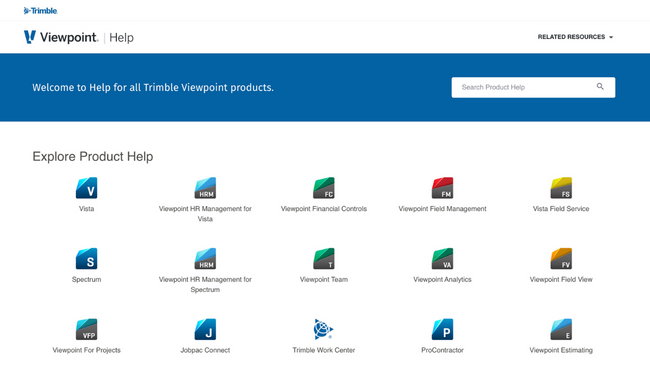Click the Viewpoint Help header logo

[x=79, y=37]
